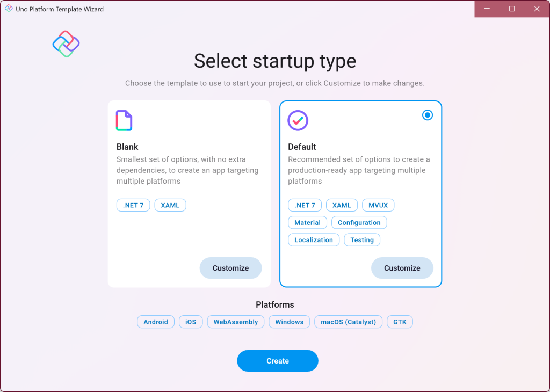Click the Material tag in Default card
This screenshot has height=392, width=550.
tap(307, 222)
